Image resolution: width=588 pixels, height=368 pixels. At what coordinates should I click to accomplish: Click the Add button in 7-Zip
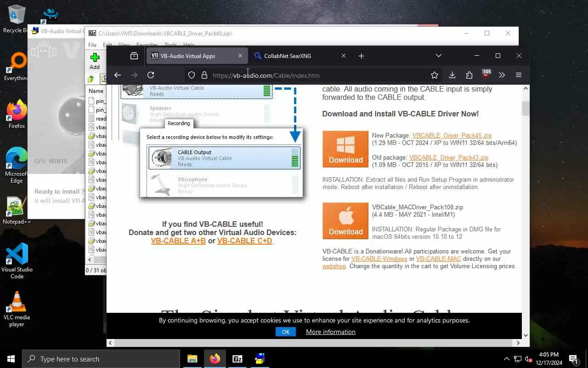(x=95, y=60)
